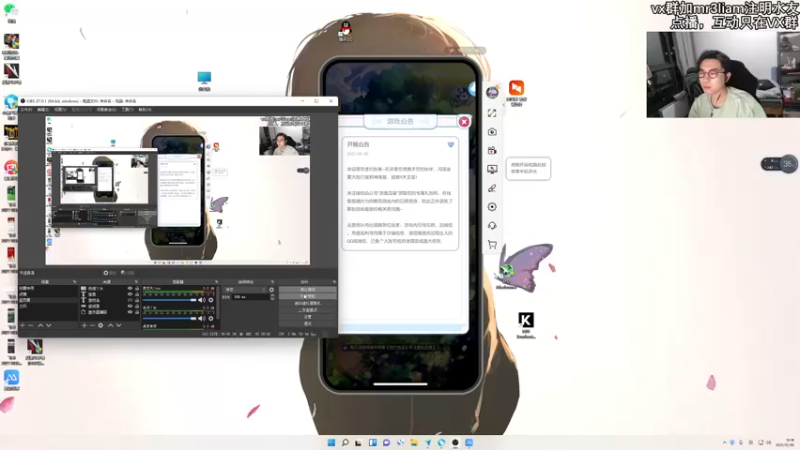
Task: Click screen record icon in phone mirror toolbar
Action: pos(492,151)
